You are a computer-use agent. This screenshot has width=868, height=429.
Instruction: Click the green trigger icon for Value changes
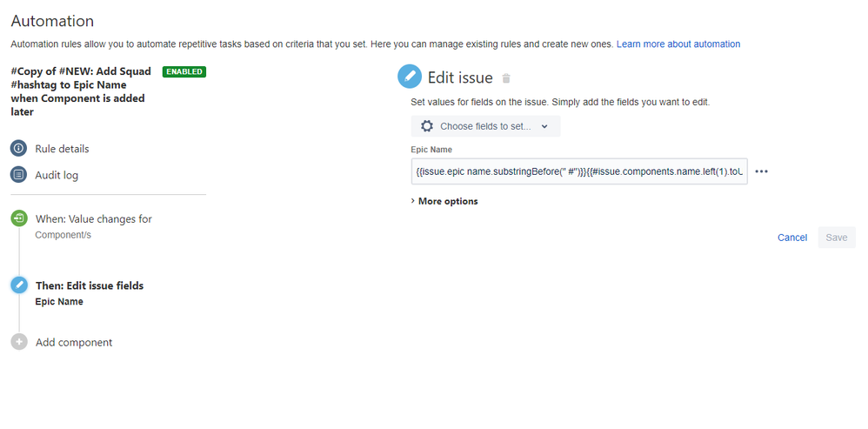pos(19,218)
